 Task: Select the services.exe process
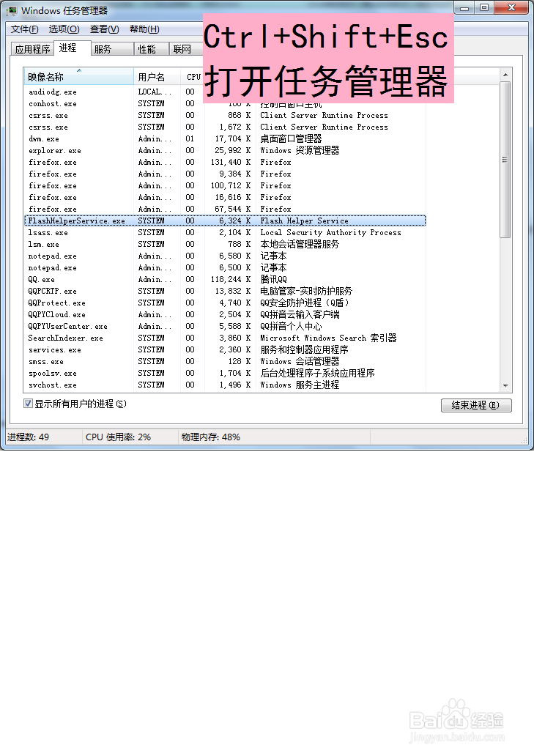[x=225, y=349]
